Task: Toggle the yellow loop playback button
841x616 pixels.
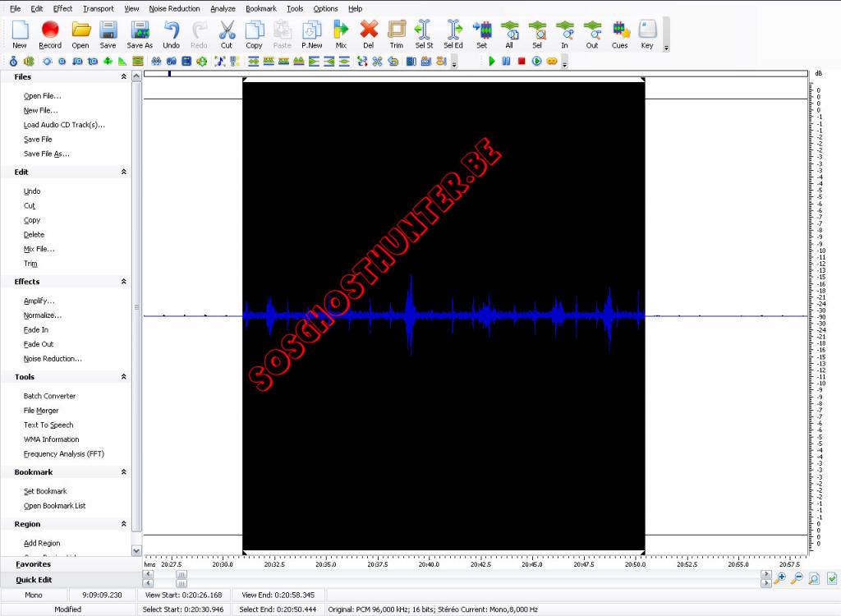Action: [551, 61]
